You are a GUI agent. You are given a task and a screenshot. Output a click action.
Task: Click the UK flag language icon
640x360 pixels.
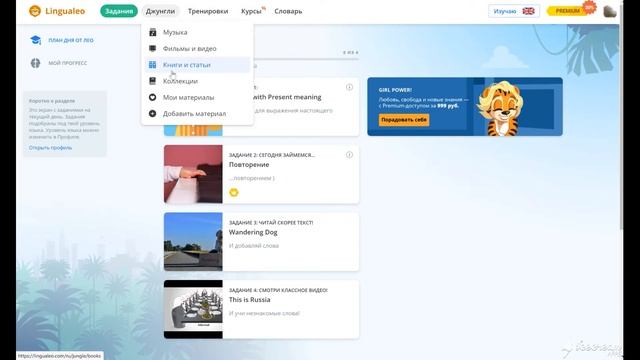(x=528, y=11)
